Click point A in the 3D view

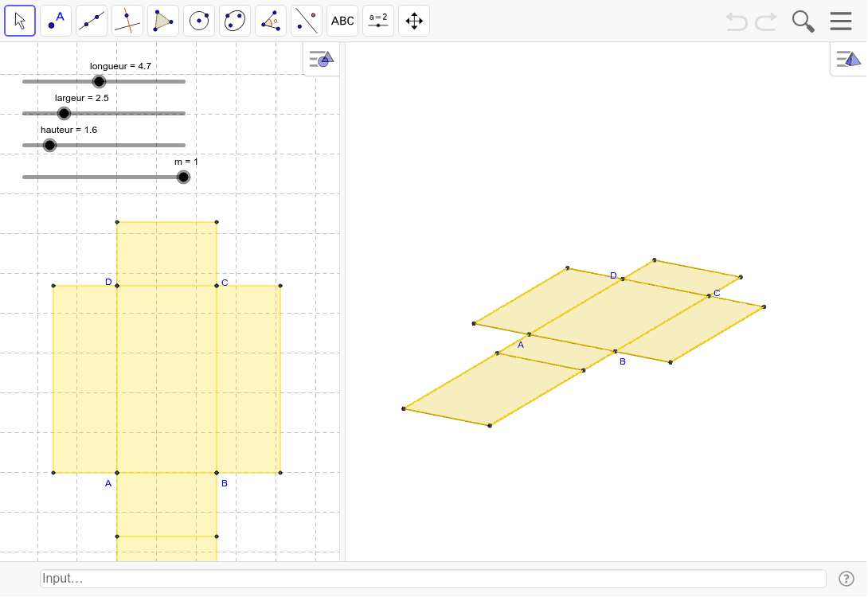530,335
